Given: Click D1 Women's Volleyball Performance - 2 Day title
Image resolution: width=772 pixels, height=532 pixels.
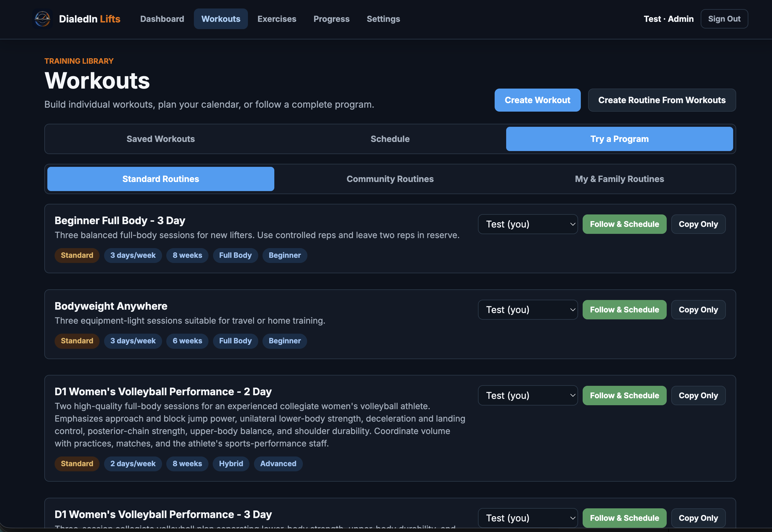Looking at the screenshot, I should tap(163, 391).
